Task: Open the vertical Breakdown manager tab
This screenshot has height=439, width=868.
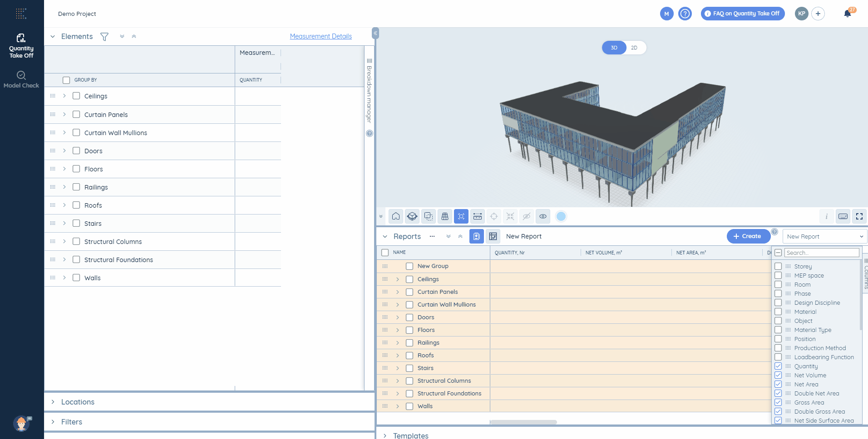Action: pos(369,91)
